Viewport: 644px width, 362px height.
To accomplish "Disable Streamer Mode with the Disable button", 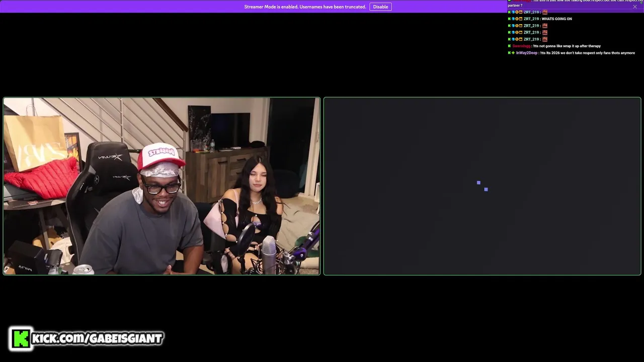I will coord(380,7).
